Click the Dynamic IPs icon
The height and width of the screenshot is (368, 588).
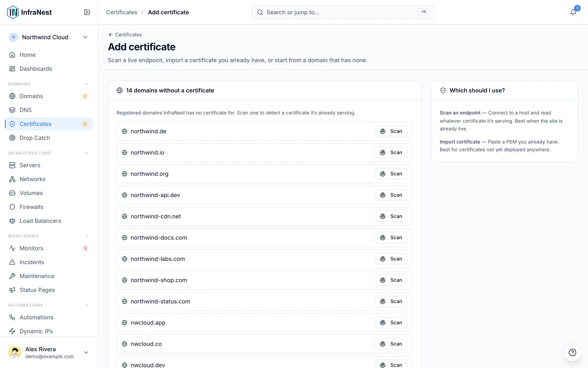click(12, 331)
